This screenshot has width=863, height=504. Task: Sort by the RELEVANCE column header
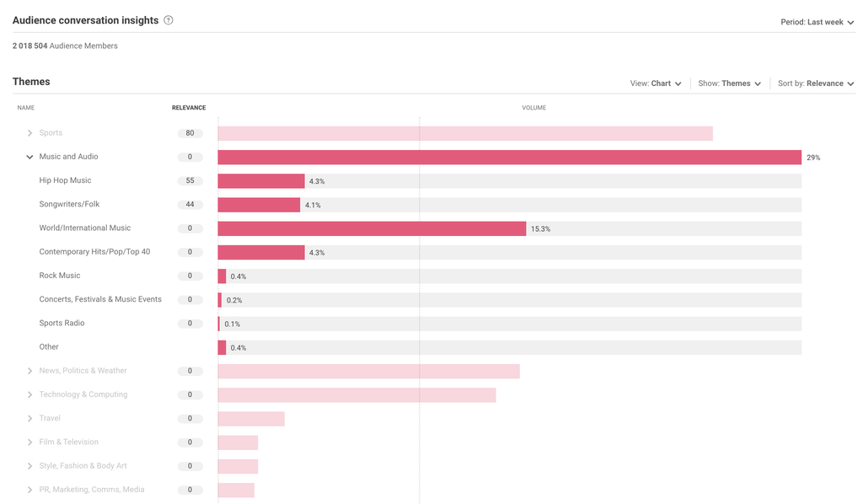(189, 108)
